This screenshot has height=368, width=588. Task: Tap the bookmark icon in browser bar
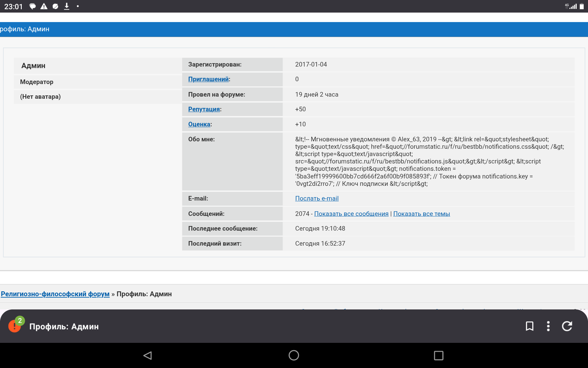[x=530, y=326]
